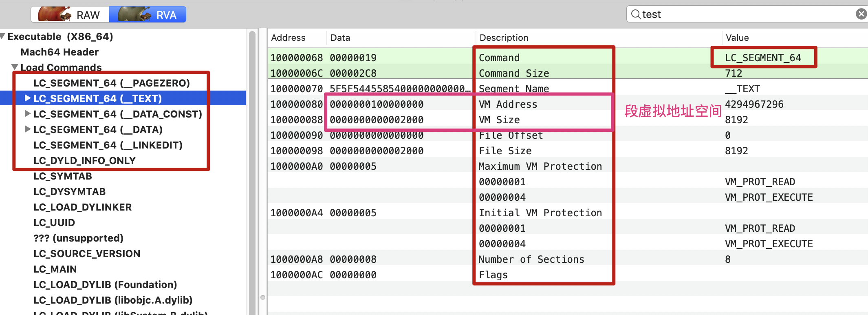
Task: Click the VM Size description cell
Action: (x=499, y=120)
